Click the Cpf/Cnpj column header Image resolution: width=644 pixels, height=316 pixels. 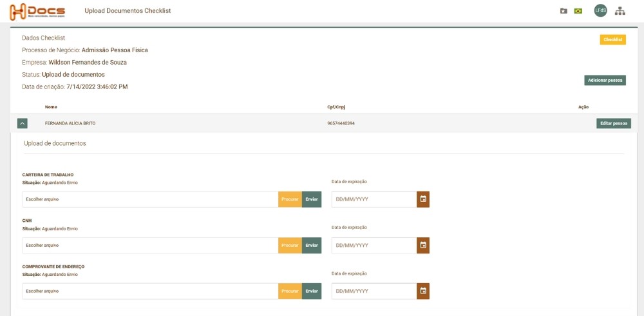pos(336,107)
